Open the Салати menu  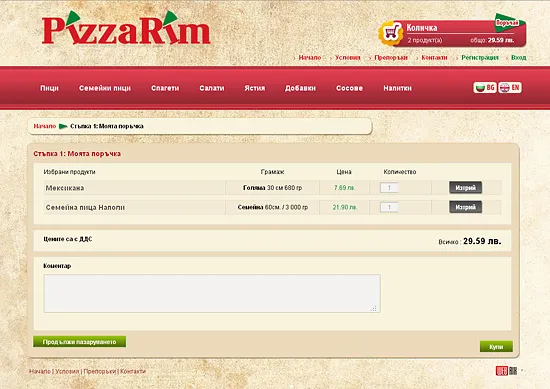[212, 88]
